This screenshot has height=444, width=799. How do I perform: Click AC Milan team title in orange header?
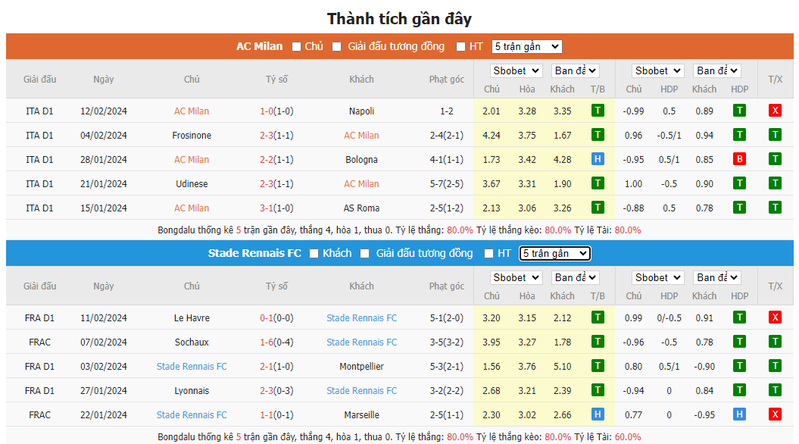[x=259, y=46]
